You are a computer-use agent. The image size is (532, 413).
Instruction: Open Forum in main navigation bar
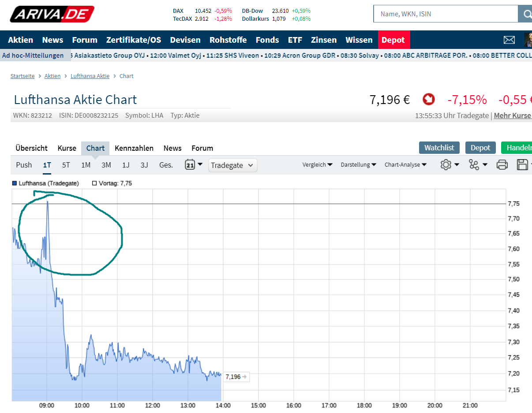coord(85,40)
